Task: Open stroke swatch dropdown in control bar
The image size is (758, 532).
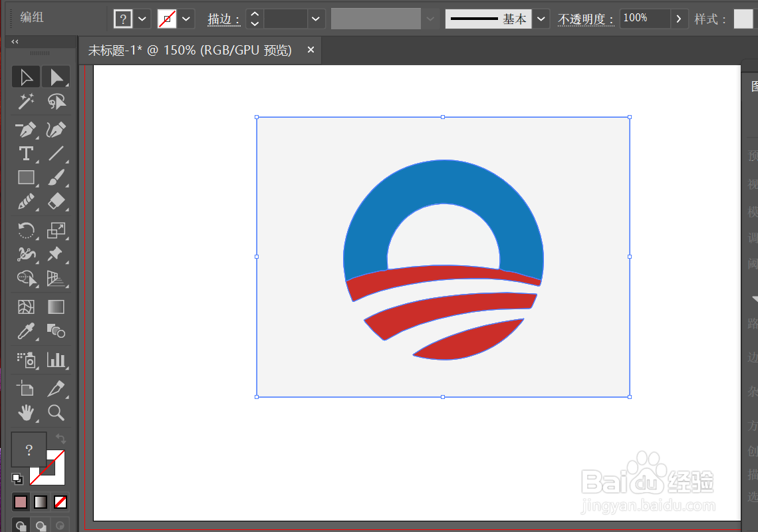Action: coord(186,19)
